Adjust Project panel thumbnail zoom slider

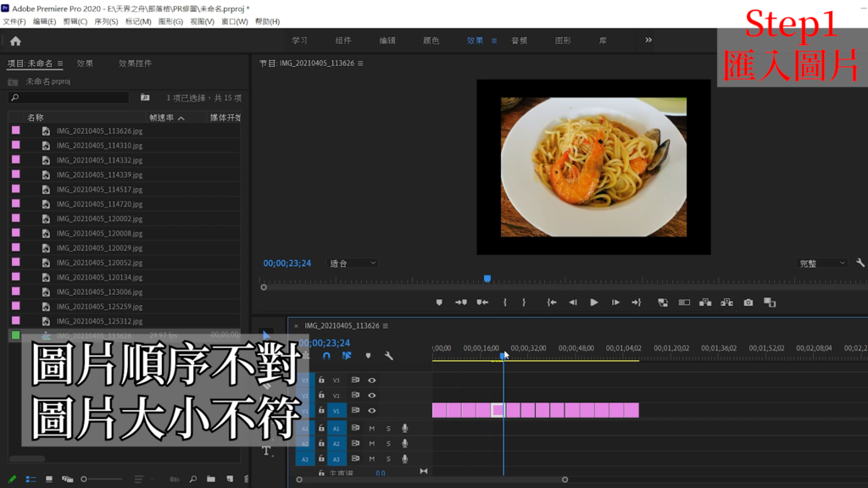coord(102,480)
